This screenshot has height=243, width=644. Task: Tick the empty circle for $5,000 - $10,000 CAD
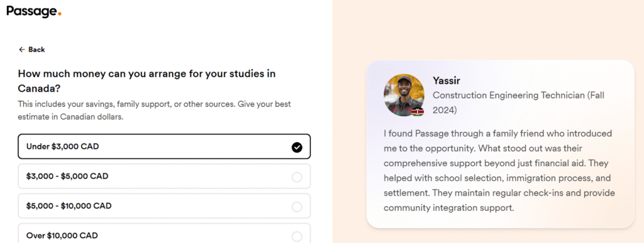click(x=297, y=207)
